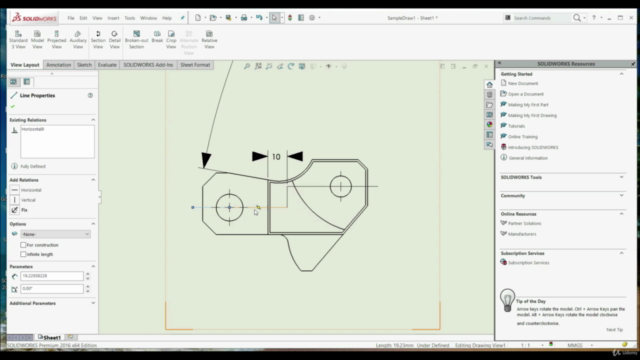Screen dimensions: 640x360
Task: Collapse the Subscription Services section
Action: click(622, 253)
